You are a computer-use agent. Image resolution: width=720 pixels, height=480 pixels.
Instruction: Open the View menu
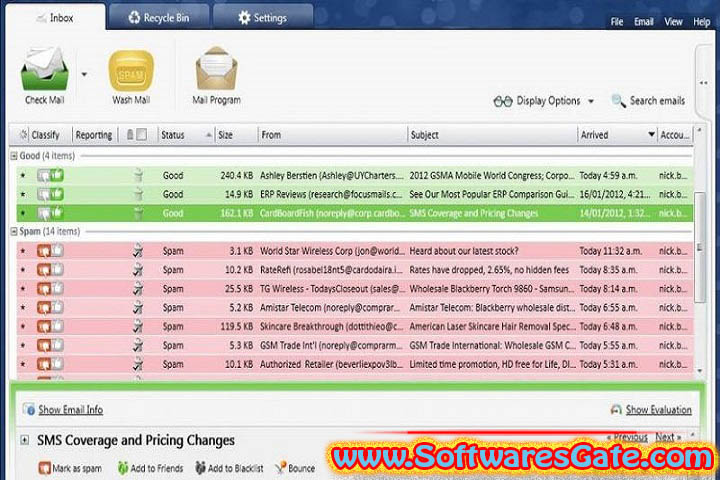[673, 22]
